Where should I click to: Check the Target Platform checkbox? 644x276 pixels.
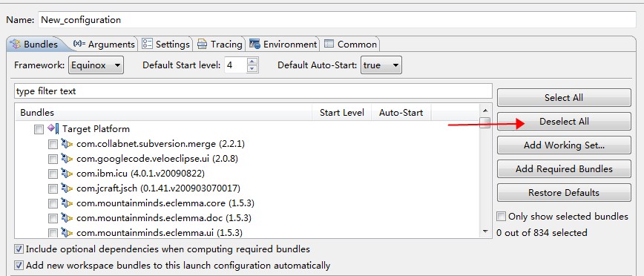(39, 130)
